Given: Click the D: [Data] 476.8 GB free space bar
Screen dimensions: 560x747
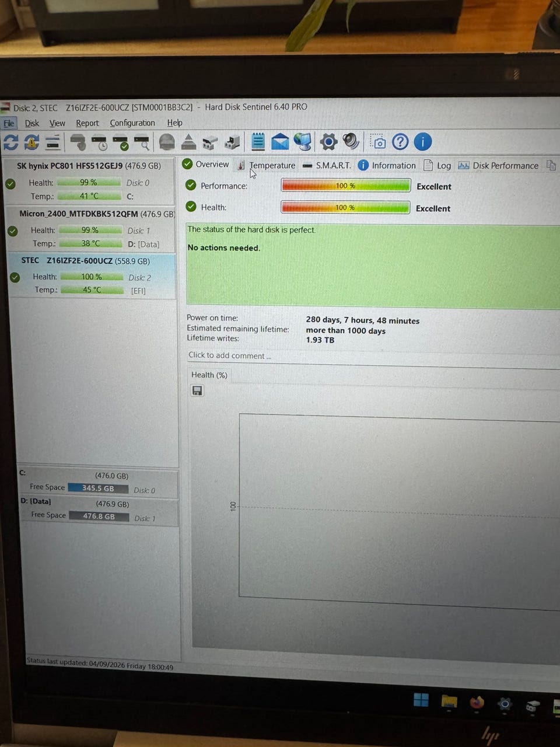Looking at the screenshot, I should click(99, 516).
